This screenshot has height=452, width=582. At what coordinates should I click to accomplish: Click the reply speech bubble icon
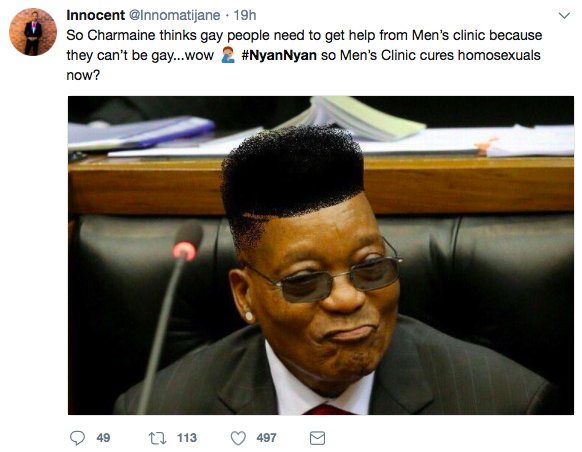(x=77, y=438)
